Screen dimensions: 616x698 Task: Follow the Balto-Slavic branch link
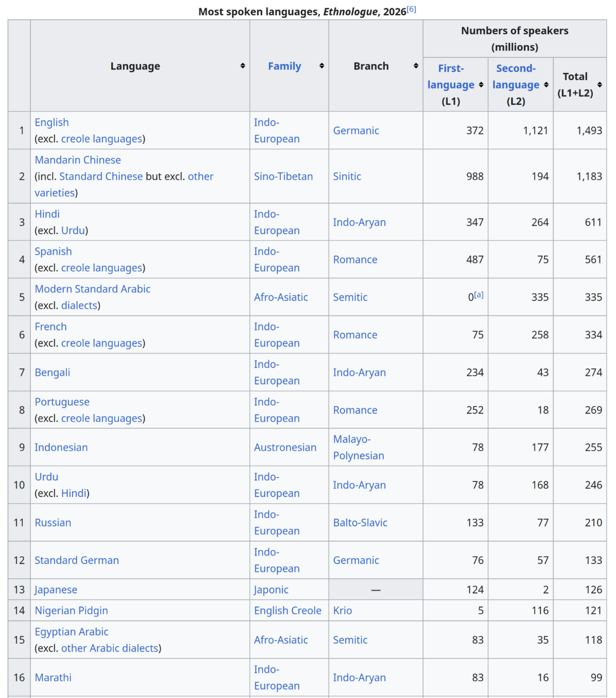(x=360, y=523)
